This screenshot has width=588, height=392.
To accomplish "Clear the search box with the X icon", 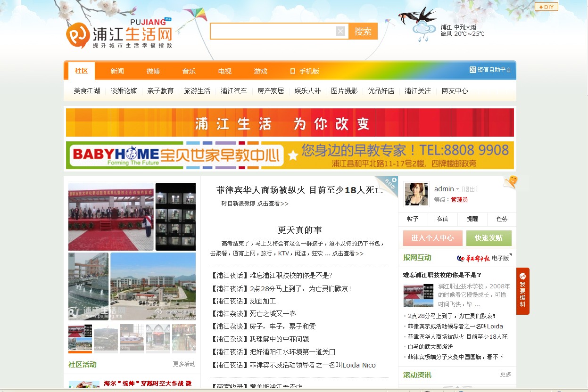I will point(340,31).
